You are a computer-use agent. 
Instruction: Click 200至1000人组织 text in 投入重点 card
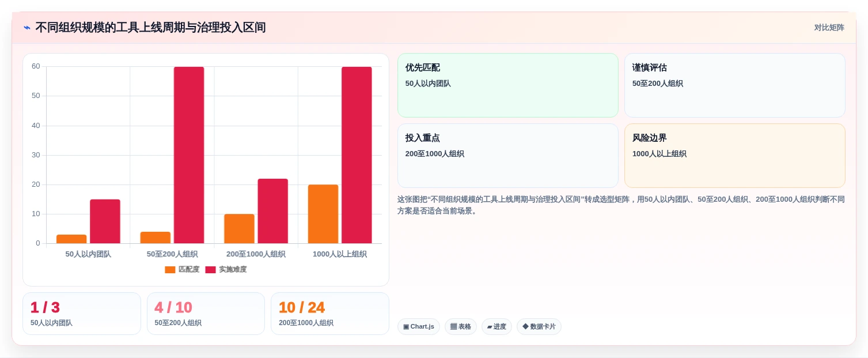pyautogui.click(x=434, y=154)
